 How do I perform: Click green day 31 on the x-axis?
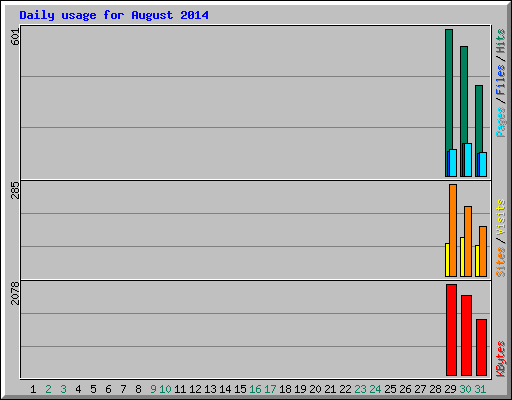[x=480, y=389]
